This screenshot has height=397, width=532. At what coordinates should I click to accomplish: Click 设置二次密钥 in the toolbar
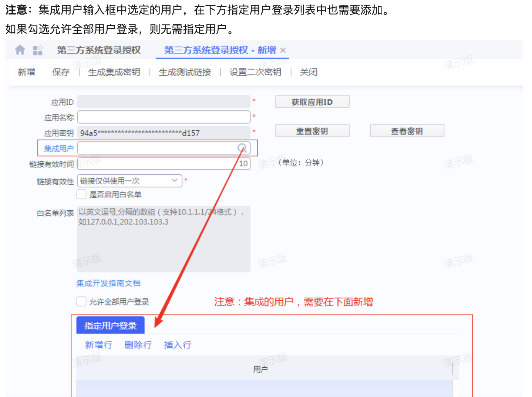point(255,72)
